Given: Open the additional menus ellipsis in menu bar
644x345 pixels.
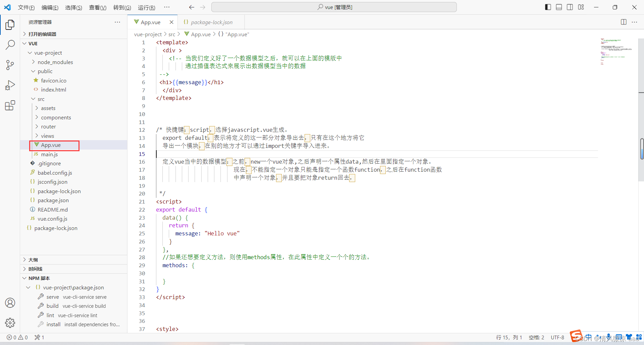Looking at the screenshot, I should click(167, 7).
